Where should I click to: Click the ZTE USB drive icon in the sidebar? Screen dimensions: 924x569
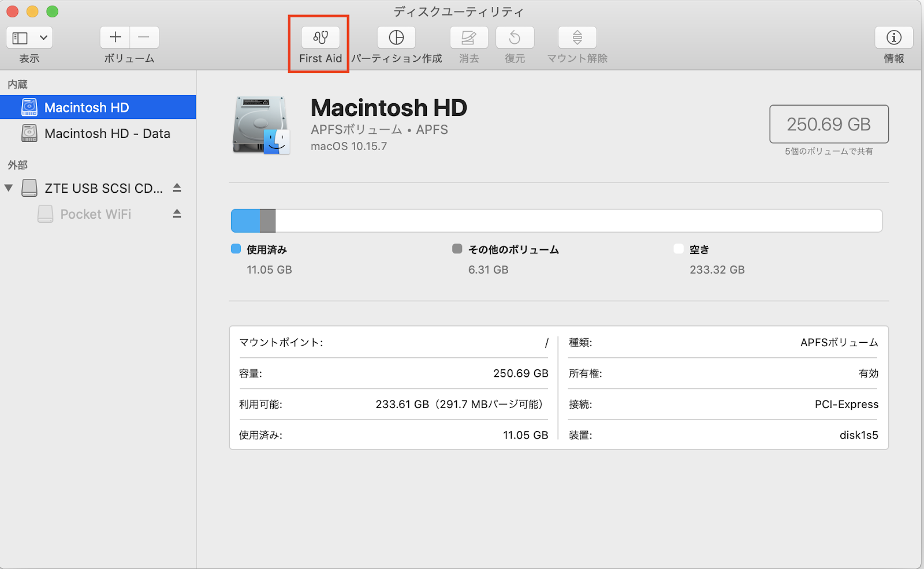tap(29, 188)
